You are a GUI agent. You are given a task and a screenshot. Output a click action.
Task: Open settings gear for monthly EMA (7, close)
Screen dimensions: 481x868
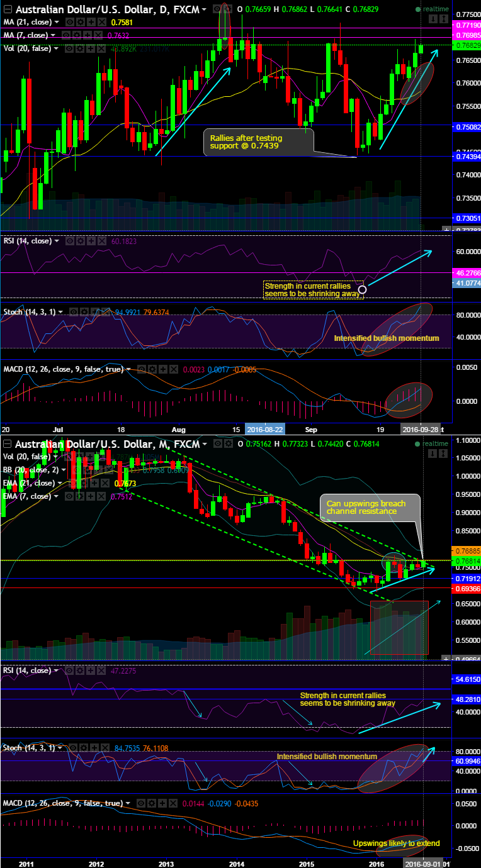(x=80, y=496)
